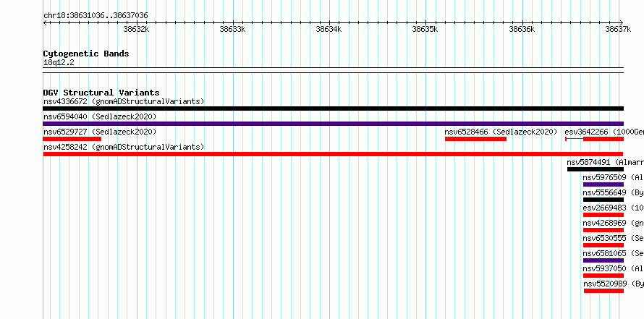The height and width of the screenshot is (319, 644).
Task: Click the red bar under nsv6529727
Action: click(72, 139)
